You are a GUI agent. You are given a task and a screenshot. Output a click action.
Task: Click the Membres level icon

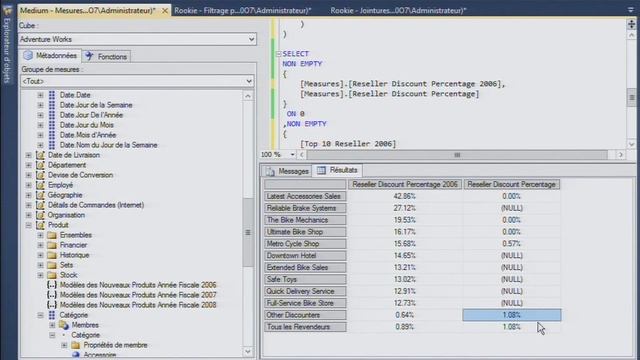pos(64,325)
